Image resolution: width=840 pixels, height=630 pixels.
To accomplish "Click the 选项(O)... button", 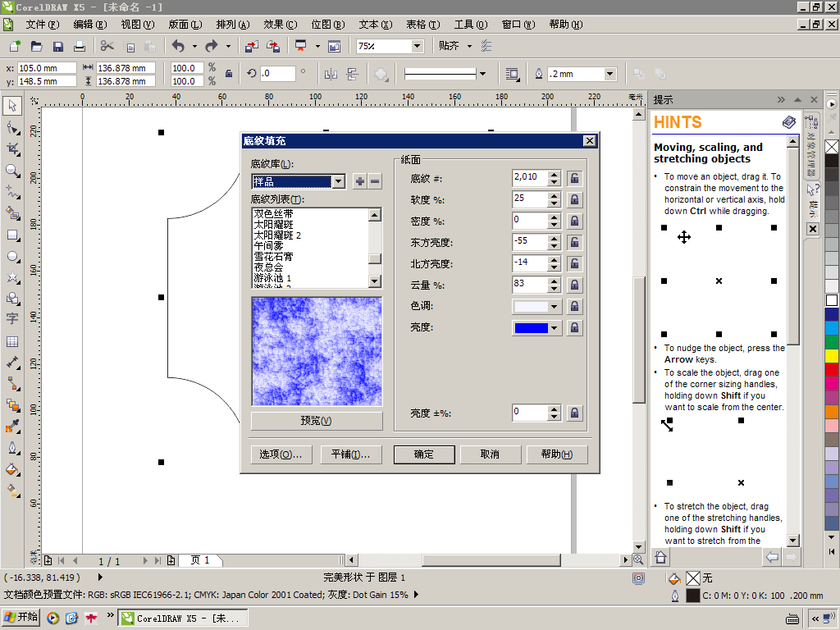I will coord(281,454).
